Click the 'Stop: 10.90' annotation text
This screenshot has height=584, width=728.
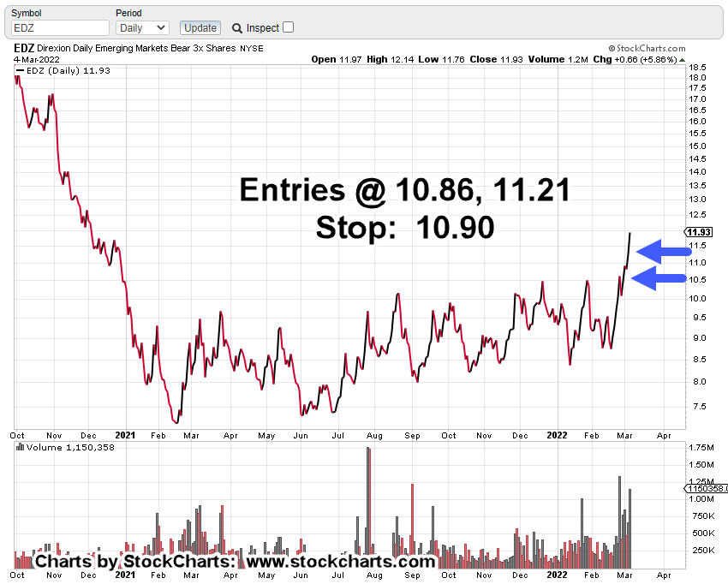click(404, 228)
